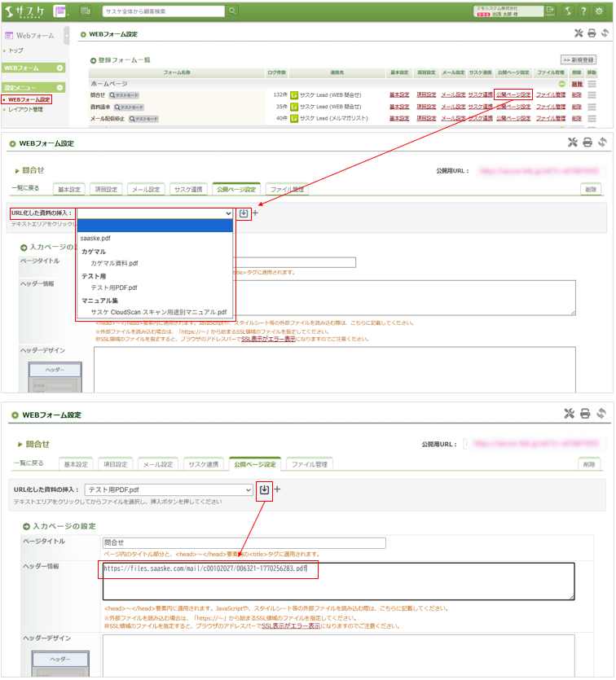Select カゲマル資料.pdf from the dropdown list
616x680 pixels.
click(115, 263)
